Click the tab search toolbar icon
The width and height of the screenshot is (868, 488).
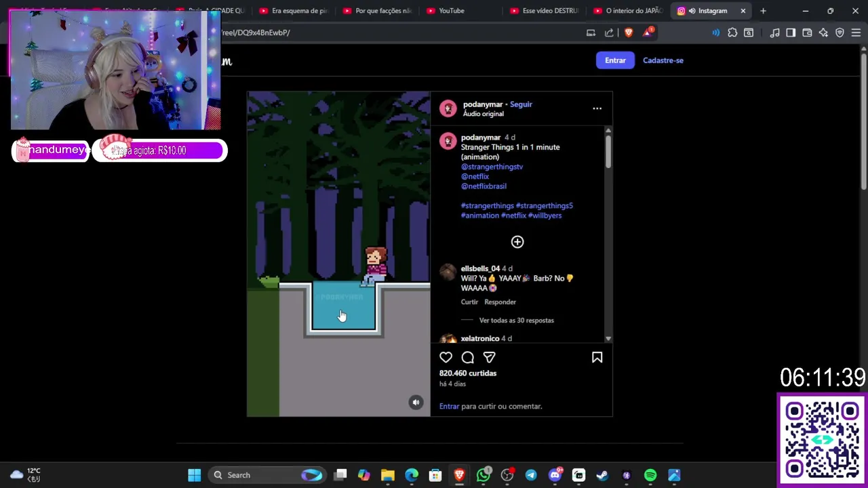point(749,33)
